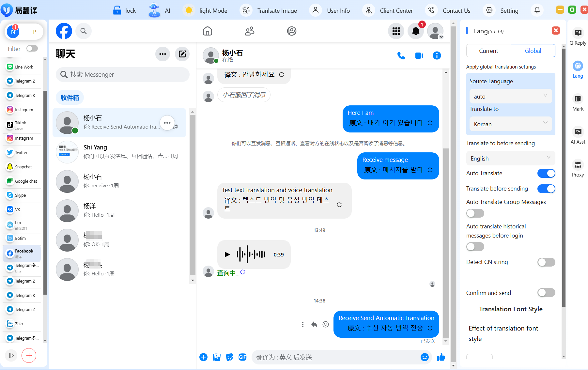The height and width of the screenshot is (370, 588).
Task: Open the AI robot assistant
Action: [154, 10]
